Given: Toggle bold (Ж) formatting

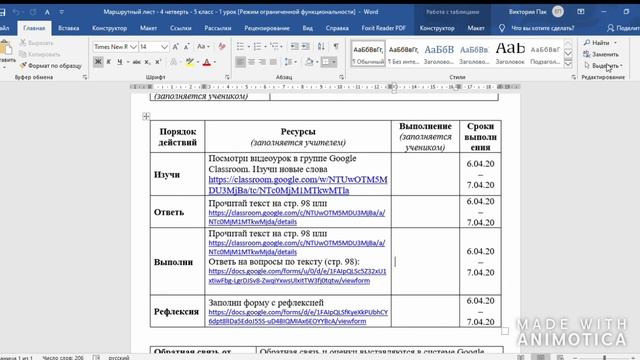Looking at the screenshot, I should pos(98,62).
